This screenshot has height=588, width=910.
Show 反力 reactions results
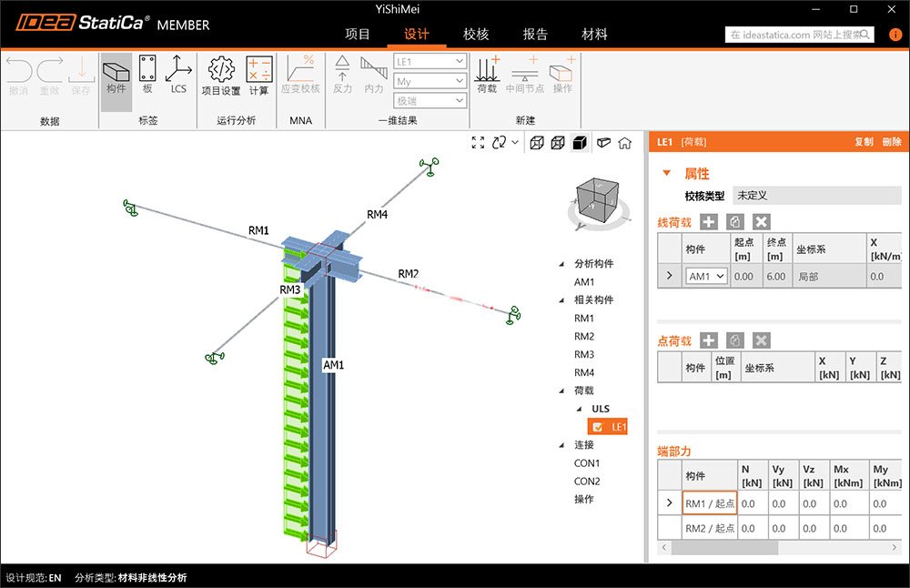[x=342, y=75]
